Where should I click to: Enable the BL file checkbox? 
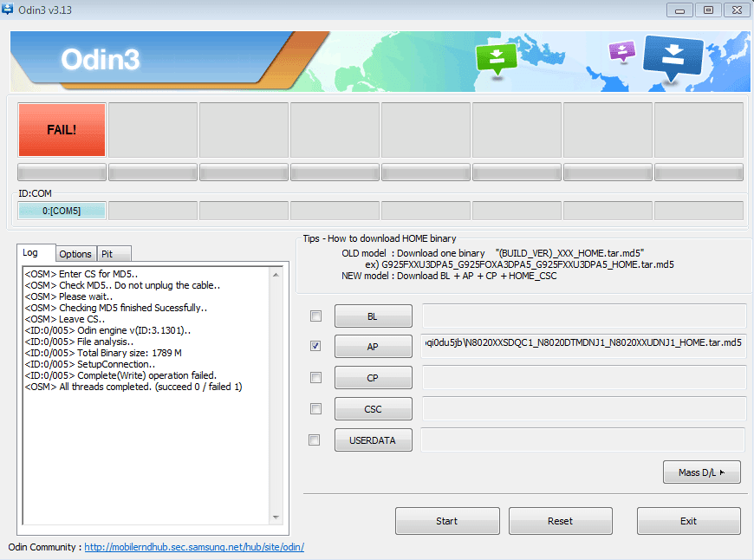point(316,316)
